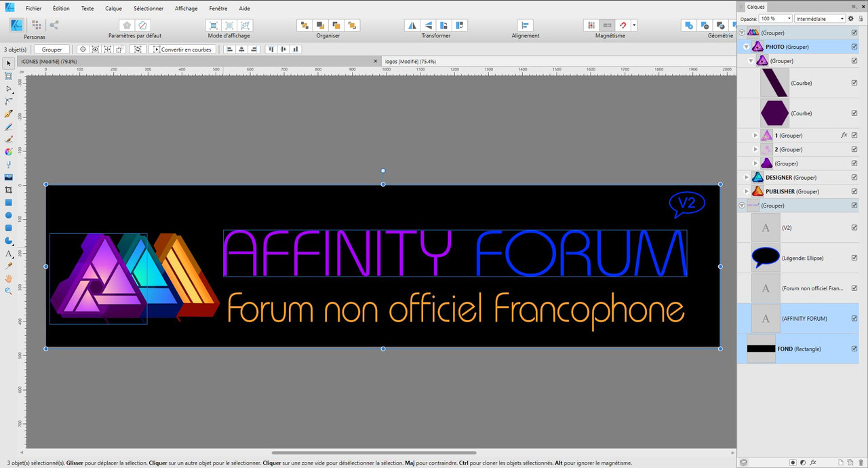This screenshot has height=468, width=868.
Task: Switch to the Designer persona
Action: [x=16, y=25]
